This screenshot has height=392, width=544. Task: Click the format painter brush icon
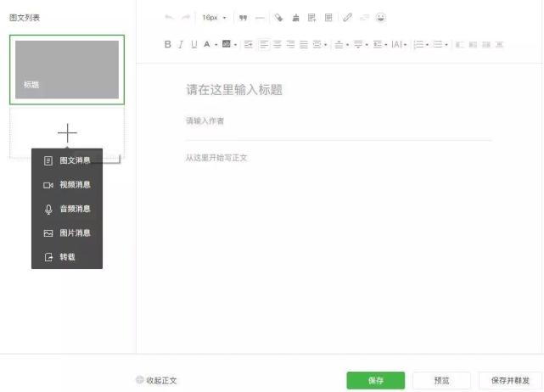[x=295, y=17]
